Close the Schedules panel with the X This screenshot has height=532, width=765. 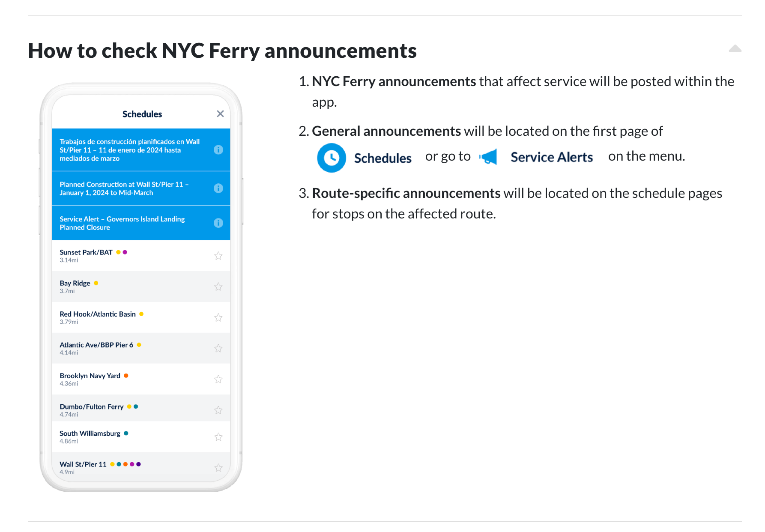tap(220, 114)
